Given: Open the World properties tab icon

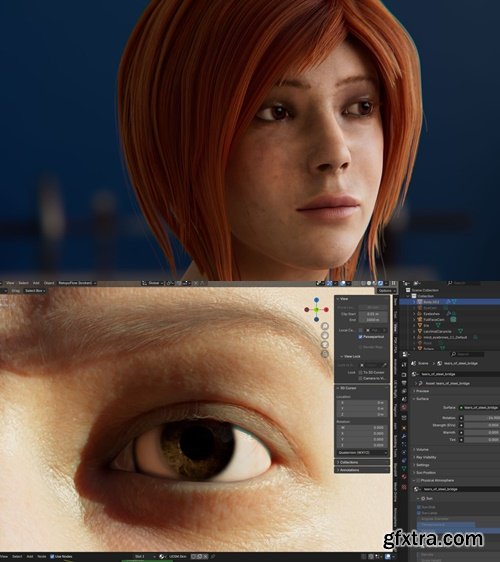Looking at the screenshot, I should [404, 408].
